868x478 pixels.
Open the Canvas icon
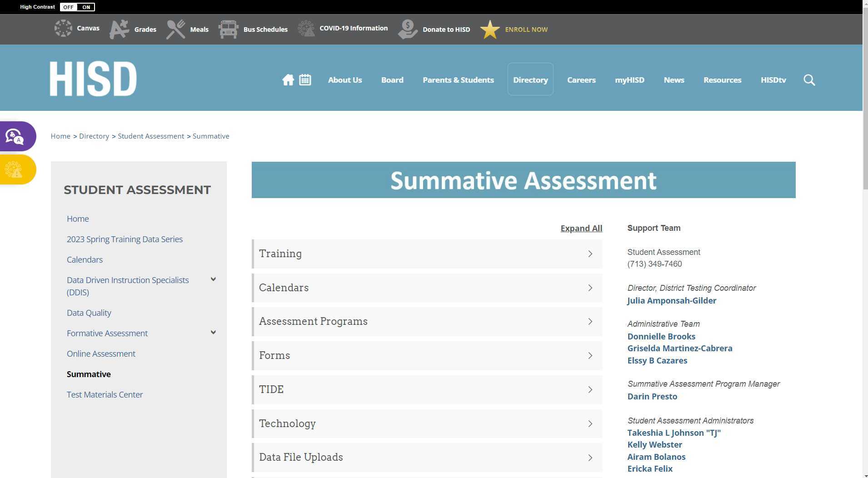(x=63, y=28)
